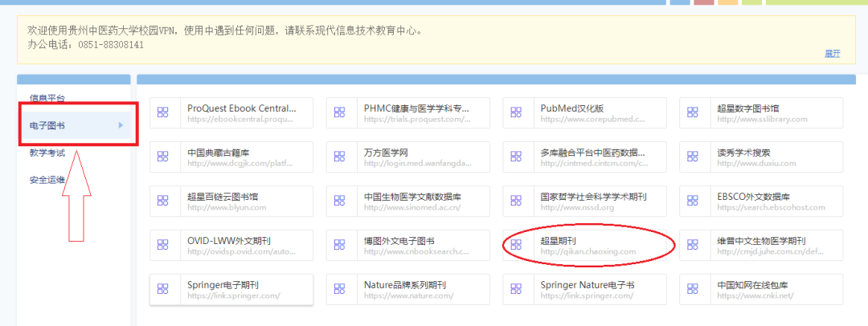This screenshot has height=326, width=868.
Task: Click the grid icon beside 国家哲学社会科学学术期刊
Action: point(516,201)
